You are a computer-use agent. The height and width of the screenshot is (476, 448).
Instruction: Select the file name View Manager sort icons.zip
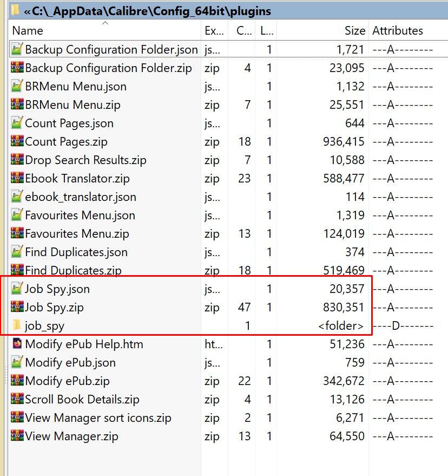pyautogui.click(x=98, y=418)
